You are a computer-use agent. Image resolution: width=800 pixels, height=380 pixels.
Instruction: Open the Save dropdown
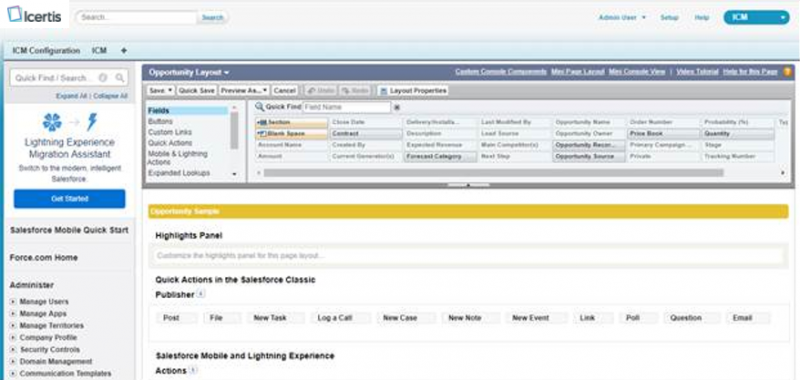(161, 90)
